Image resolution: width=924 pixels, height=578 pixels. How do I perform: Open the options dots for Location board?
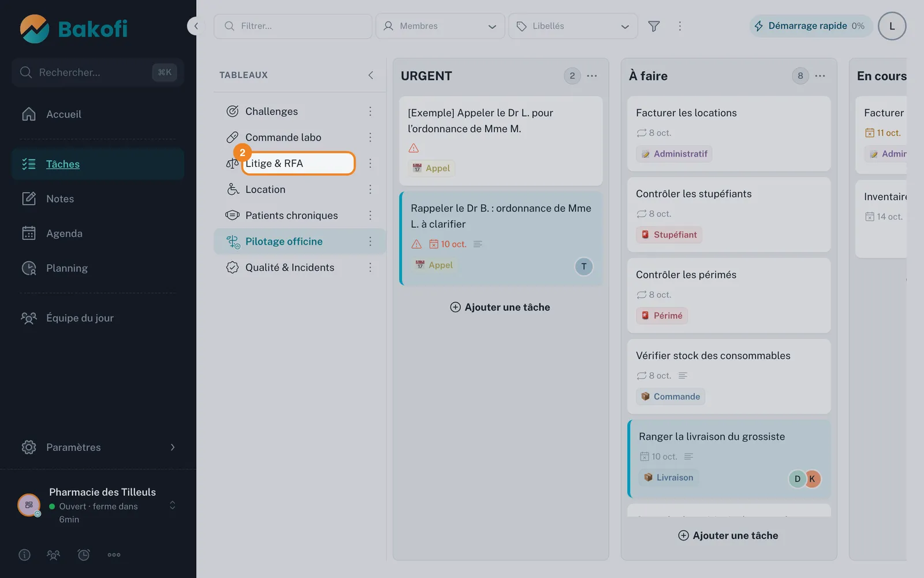pyautogui.click(x=370, y=189)
